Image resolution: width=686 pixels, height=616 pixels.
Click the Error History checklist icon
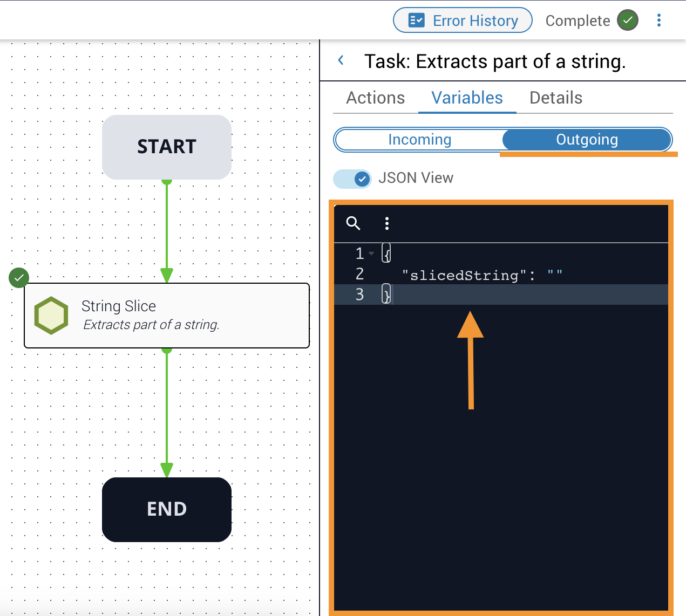416,20
